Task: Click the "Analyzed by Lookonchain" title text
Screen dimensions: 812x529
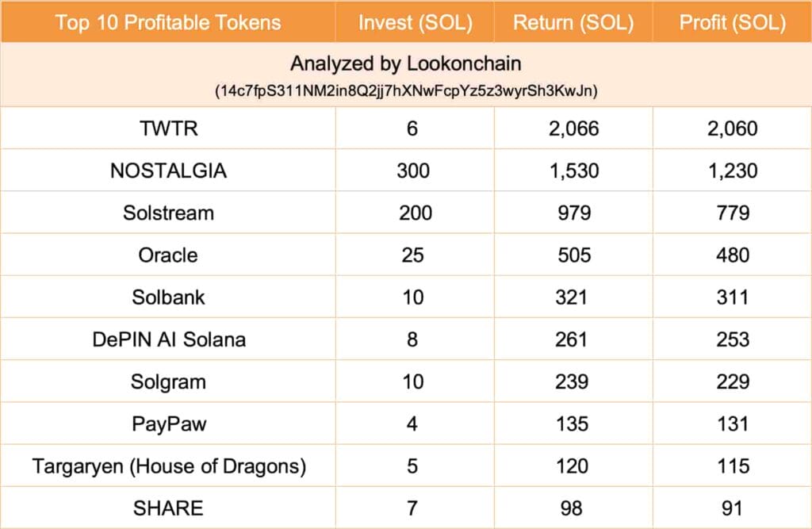Action: 406,63
